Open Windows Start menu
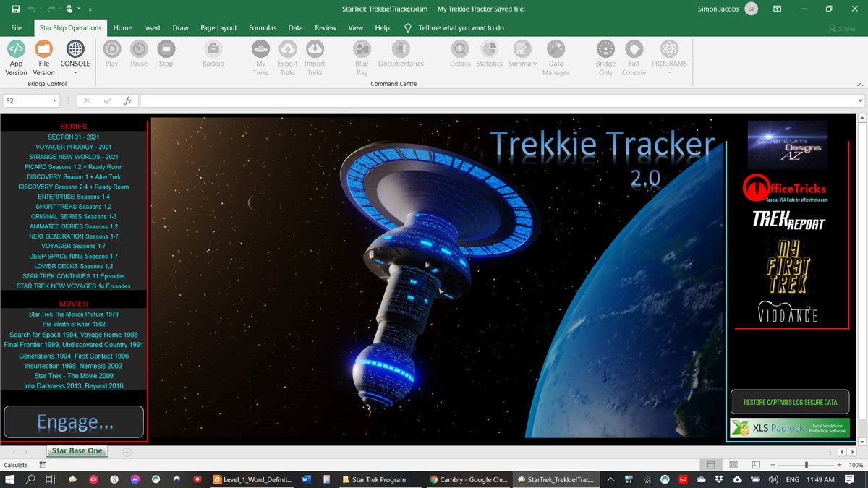Viewport: 868px width, 488px height. click(10, 479)
